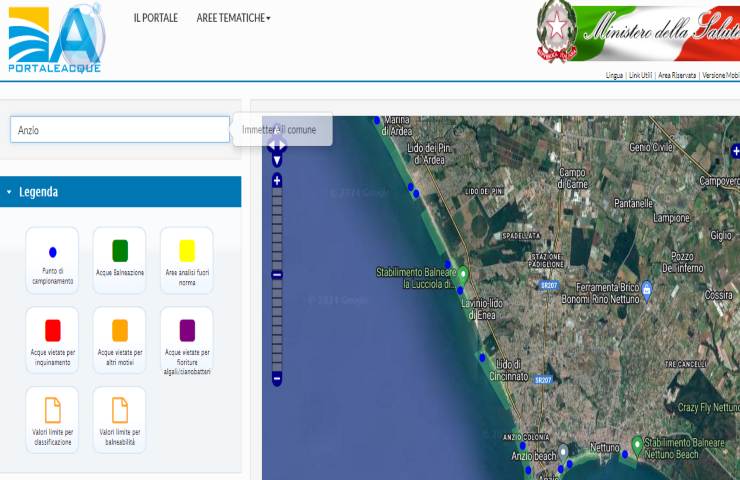Open the Lingua language selector
The image size is (740, 480).
614,75
